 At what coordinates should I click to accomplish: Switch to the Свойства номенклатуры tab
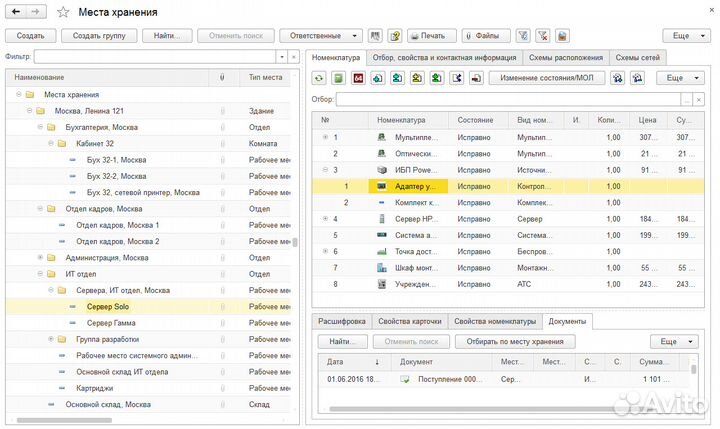click(495, 321)
